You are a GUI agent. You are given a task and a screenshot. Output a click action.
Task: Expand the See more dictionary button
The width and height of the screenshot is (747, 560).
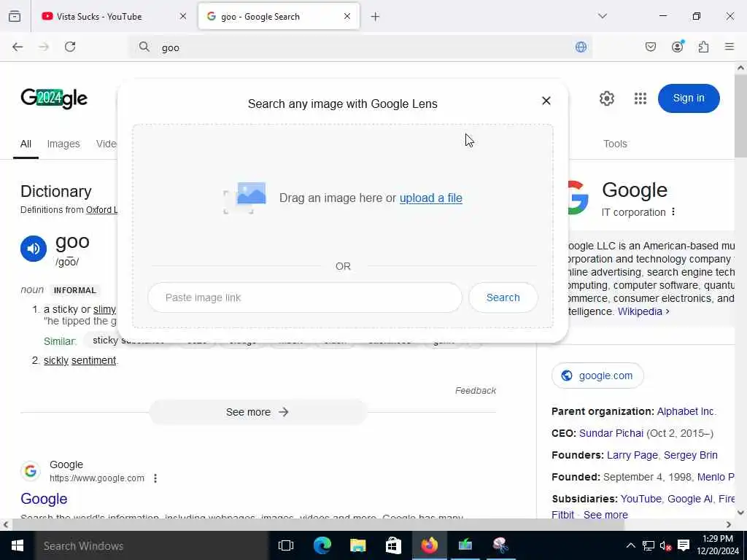pyautogui.click(x=258, y=412)
